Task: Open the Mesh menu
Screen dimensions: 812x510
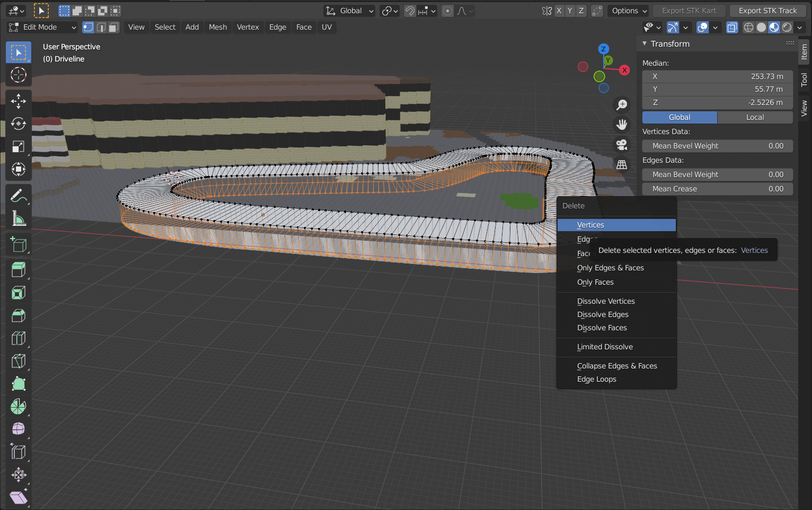Action: pos(217,27)
